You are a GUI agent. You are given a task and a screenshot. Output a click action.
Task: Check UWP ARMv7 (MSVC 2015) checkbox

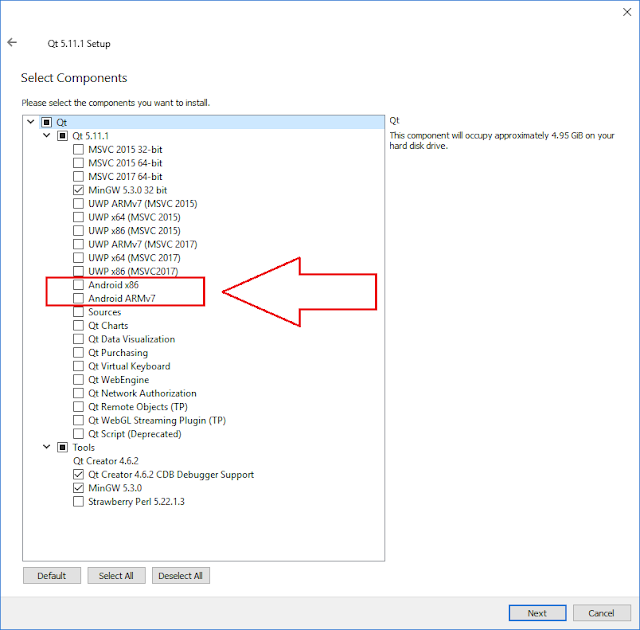(x=78, y=203)
